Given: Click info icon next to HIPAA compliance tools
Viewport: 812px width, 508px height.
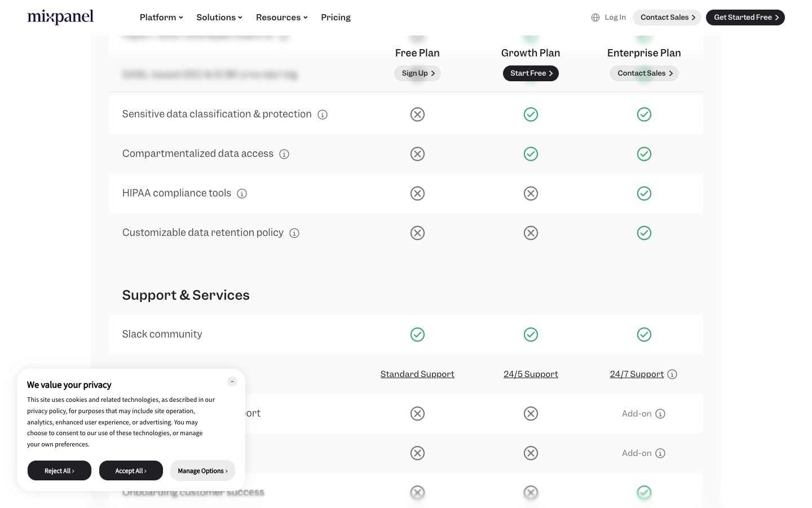Looking at the screenshot, I should point(242,194).
